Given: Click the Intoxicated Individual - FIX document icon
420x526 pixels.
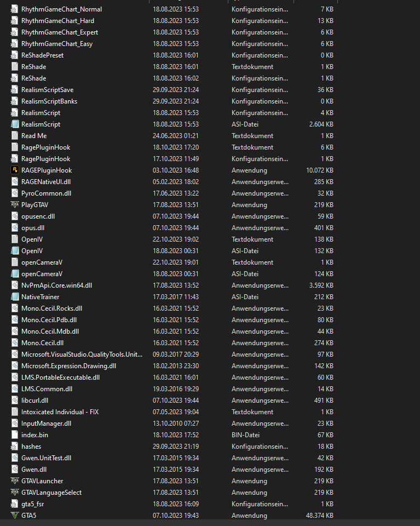Looking at the screenshot, I should click(x=14, y=411).
